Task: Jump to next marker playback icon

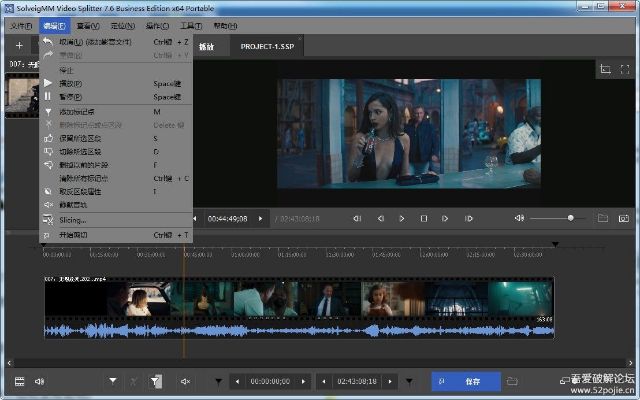Action: pos(469,219)
